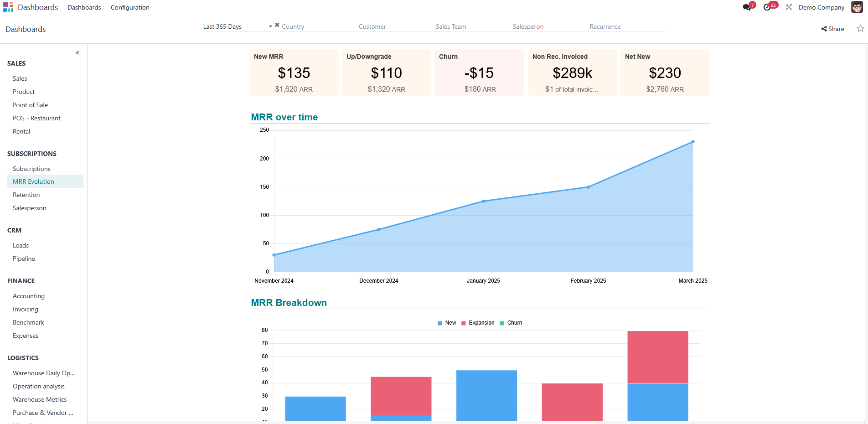
Task: Open the activities clock icon
Action: [768, 7]
